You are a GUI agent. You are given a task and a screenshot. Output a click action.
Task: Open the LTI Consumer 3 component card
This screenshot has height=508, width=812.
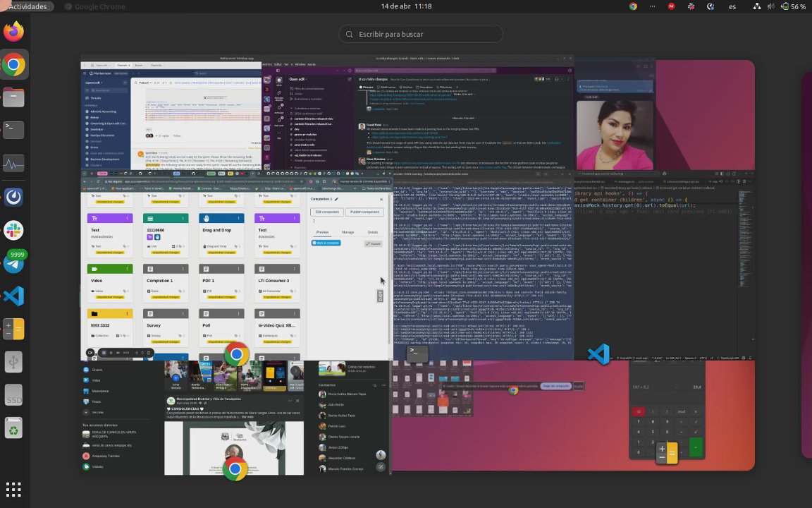point(277,282)
